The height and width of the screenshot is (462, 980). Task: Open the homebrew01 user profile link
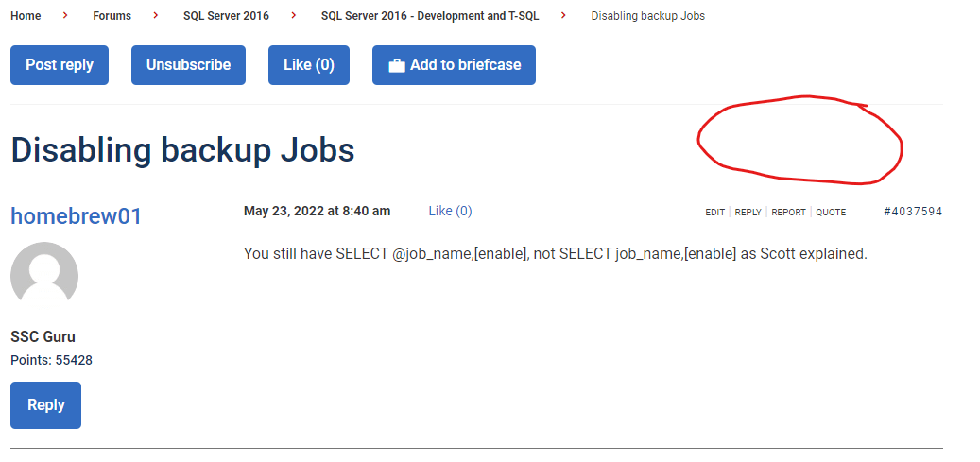[x=76, y=216]
